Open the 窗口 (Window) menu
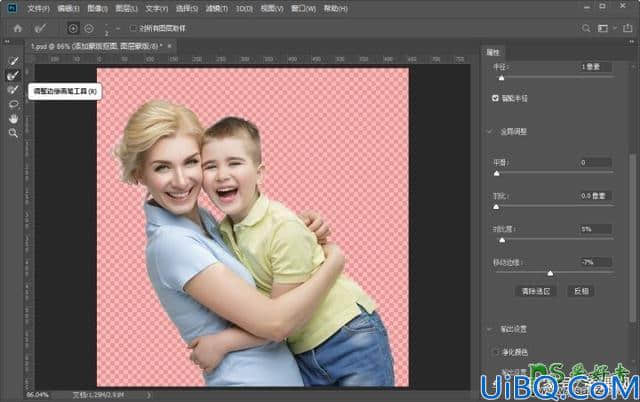The height and width of the screenshot is (402, 640). pos(303,8)
